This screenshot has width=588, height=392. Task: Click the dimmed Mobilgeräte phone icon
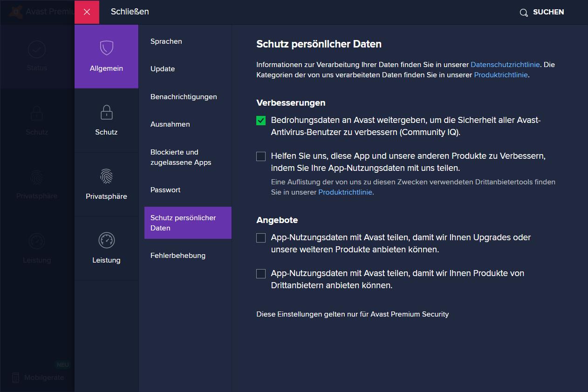coord(16,378)
